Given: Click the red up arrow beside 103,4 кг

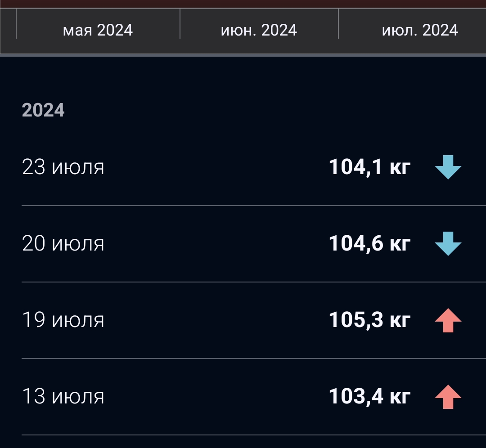Looking at the screenshot, I should pos(448,397).
